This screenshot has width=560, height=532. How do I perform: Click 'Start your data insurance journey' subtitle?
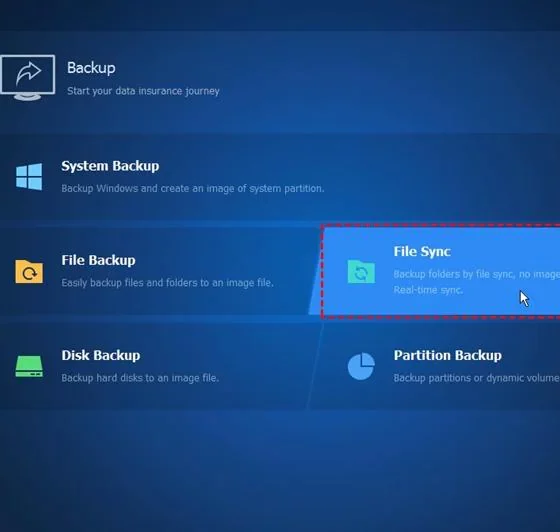tap(143, 91)
